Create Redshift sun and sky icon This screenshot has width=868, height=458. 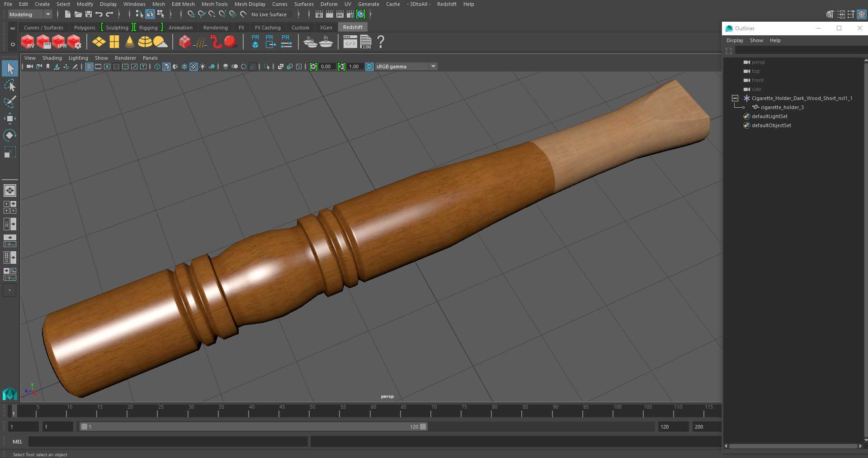pos(160,42)
